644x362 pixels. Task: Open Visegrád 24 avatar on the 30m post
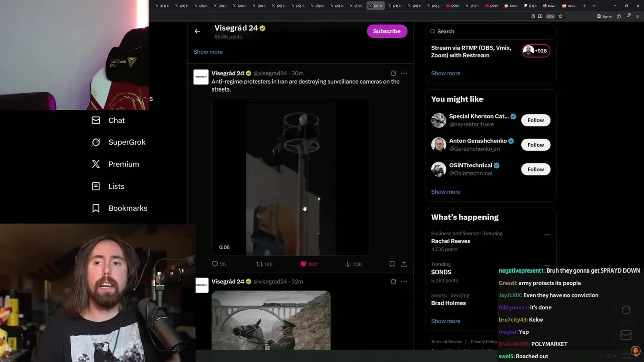tap(201, 77)
